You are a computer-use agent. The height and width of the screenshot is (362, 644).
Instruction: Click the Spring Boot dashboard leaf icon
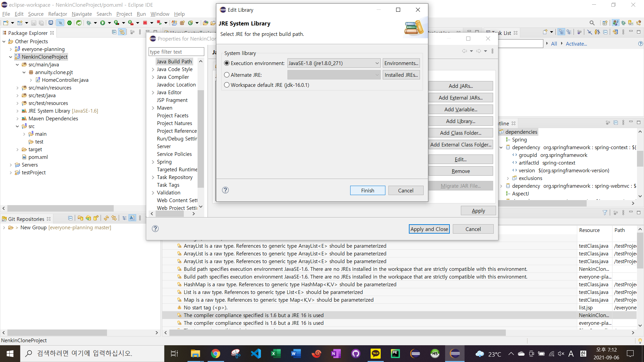click(x=78, y=23)
